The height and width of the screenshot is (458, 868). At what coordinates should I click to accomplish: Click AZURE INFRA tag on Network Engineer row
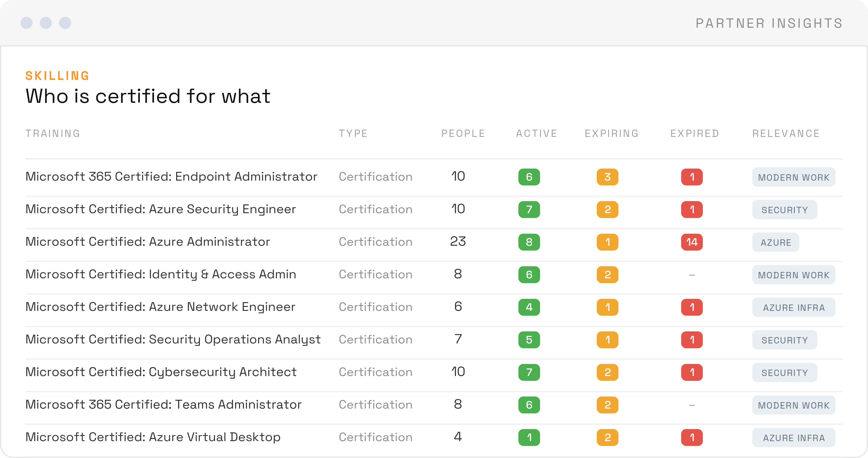794,307
